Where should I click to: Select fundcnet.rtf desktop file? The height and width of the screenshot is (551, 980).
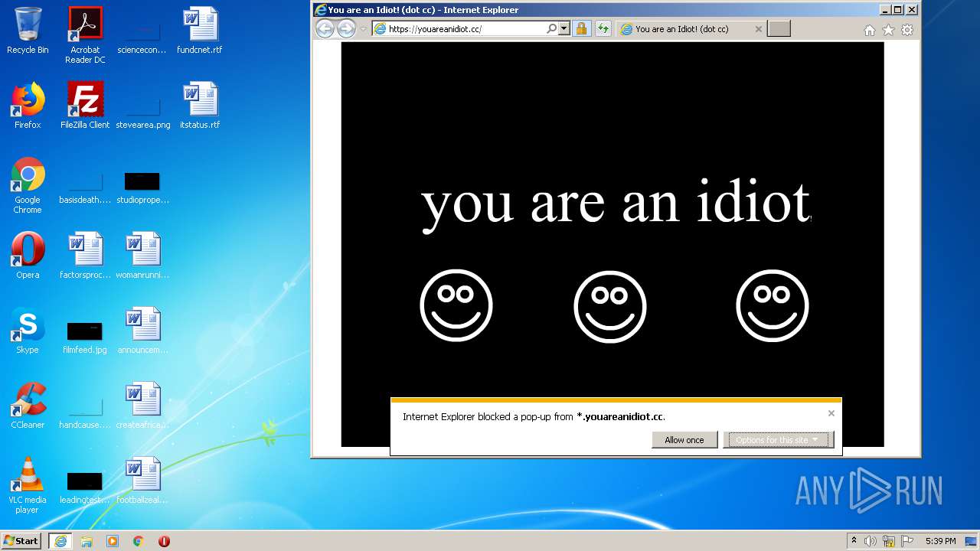click(x=199, y=31)
